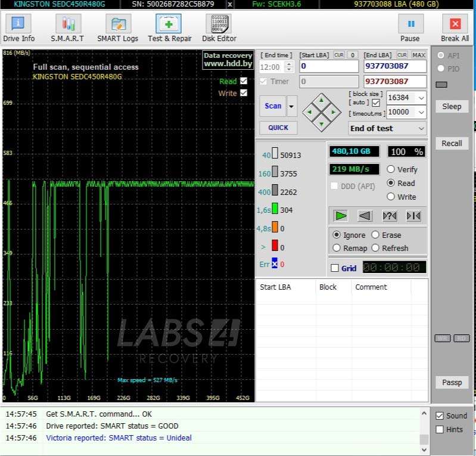476x456 pixels.
Task: Open the S.M.A.R.T tab
Action: tap(67, 28)
